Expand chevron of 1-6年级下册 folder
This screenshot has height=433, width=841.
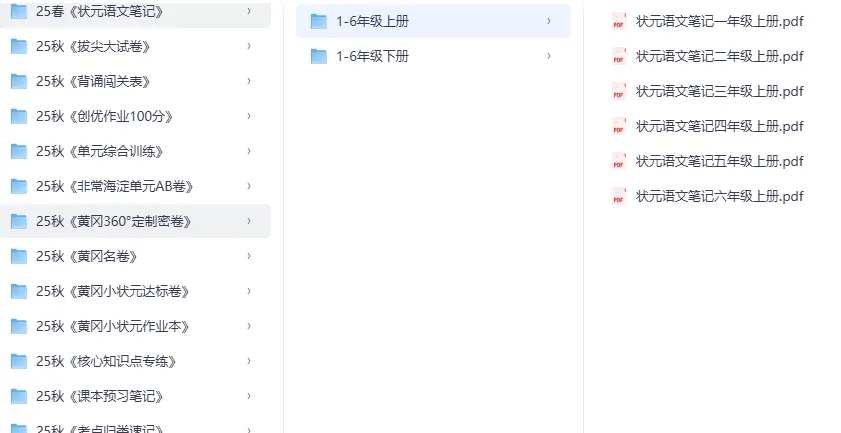[549, 56]
